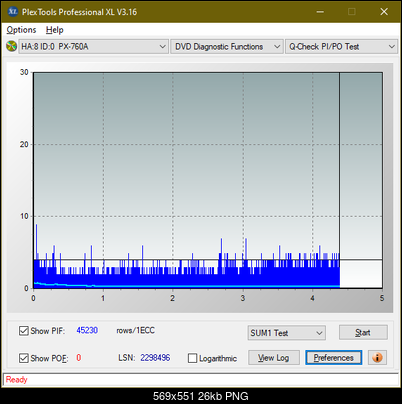Click the Ready status bar text

pos(16,380)
